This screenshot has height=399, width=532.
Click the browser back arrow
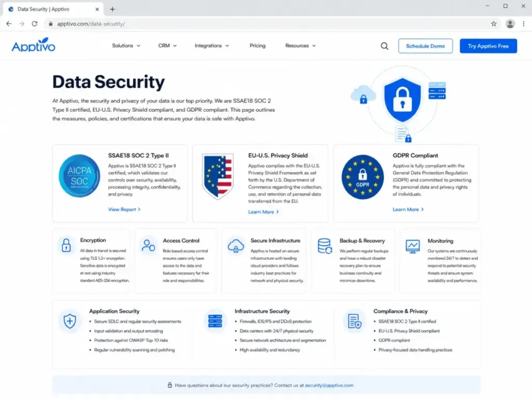click(x=9, y=24)
